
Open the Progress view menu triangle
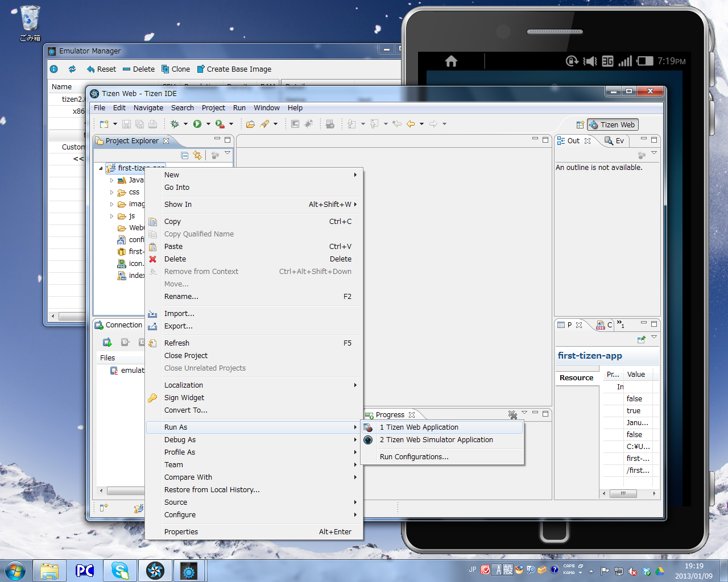pyautogui.click(x=524, y=413)
